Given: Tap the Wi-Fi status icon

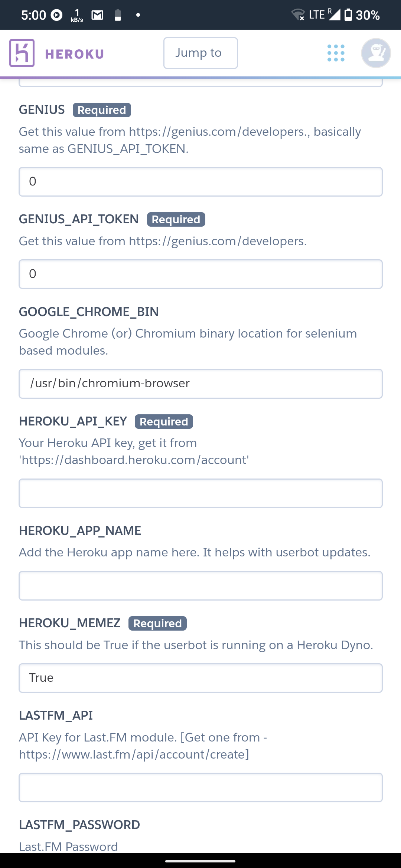Looking at the screenshot, I should (298, 15).
